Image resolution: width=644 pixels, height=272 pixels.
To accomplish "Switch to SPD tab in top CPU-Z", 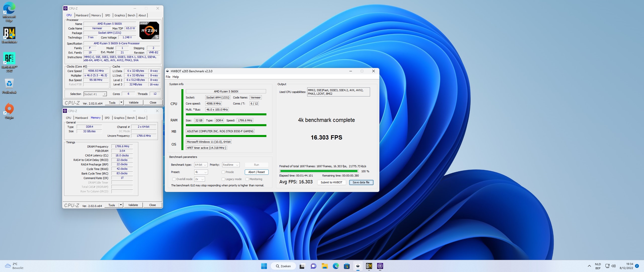I will [107, 15].
